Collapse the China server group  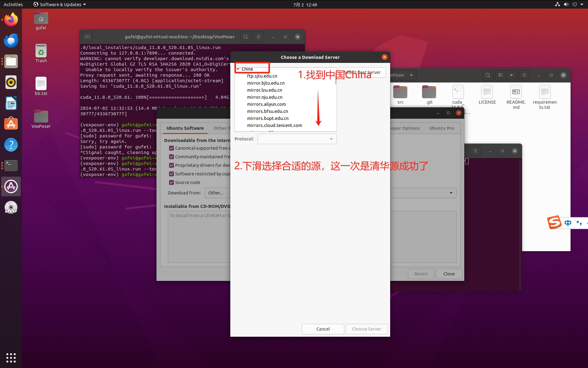238,69
